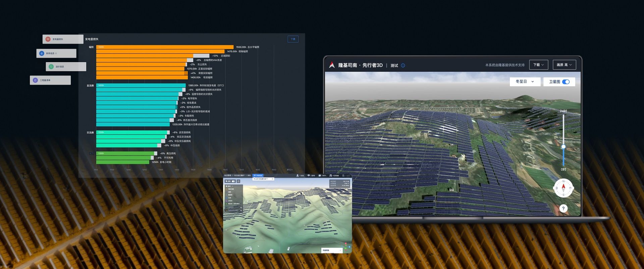Viewport: 644px width, 269px height.
Task: Click the compass icon in the 3D view
Action: click(x=563, y=188)
